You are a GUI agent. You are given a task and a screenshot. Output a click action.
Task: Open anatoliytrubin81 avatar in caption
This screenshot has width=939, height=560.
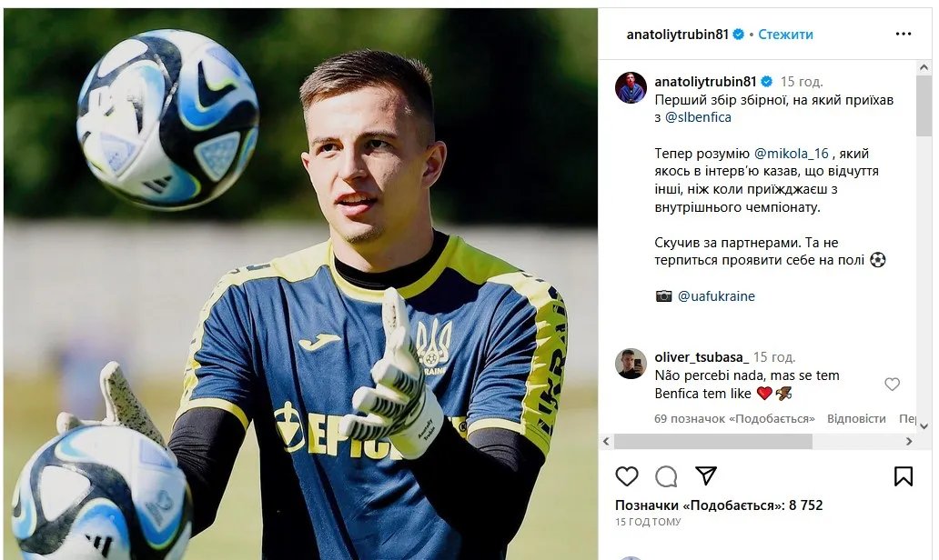[x=631, y=88]
